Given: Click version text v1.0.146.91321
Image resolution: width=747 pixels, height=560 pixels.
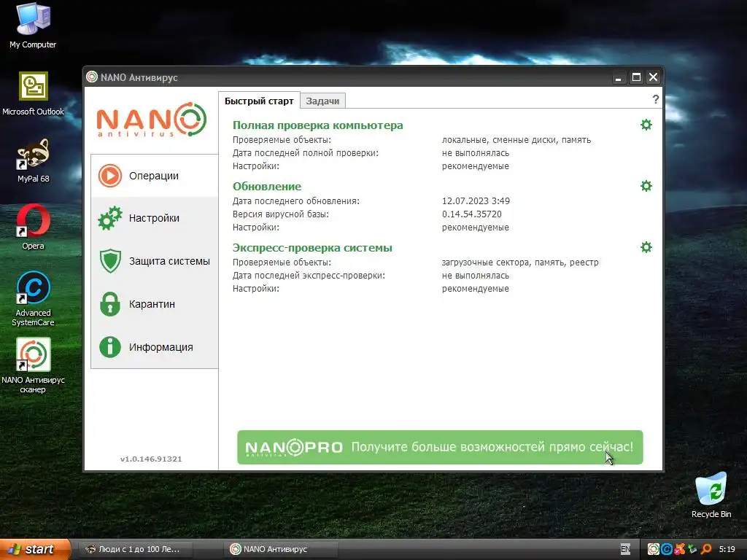Looking at the screenshot, I should 151,459.
